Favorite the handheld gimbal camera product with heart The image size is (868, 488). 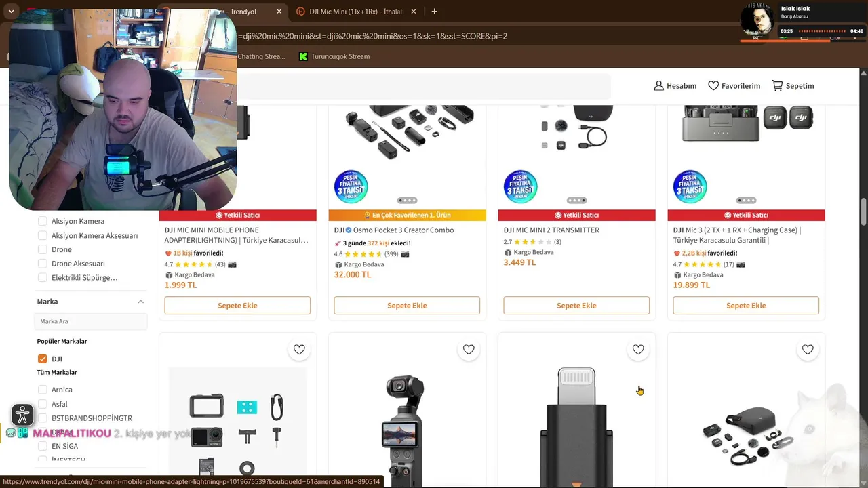click(x=469, y=350)
